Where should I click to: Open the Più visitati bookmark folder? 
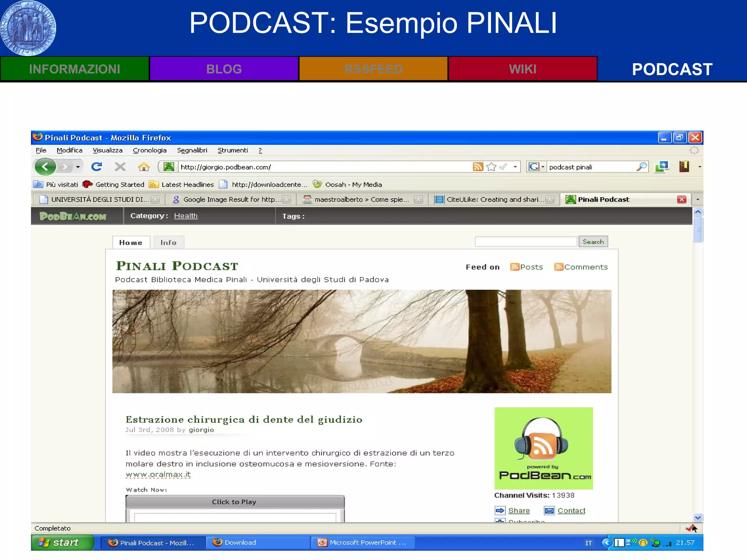(56, 184)
